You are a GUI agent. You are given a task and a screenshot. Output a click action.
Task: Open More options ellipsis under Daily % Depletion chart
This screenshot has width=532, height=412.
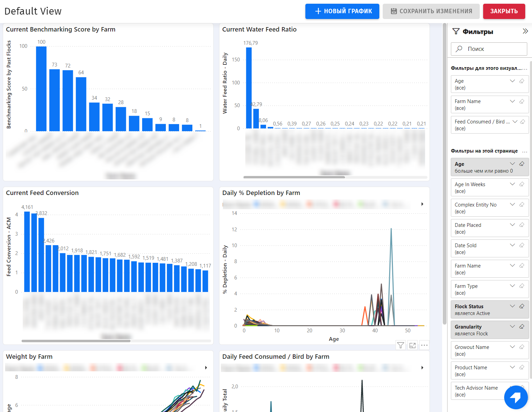424,345
